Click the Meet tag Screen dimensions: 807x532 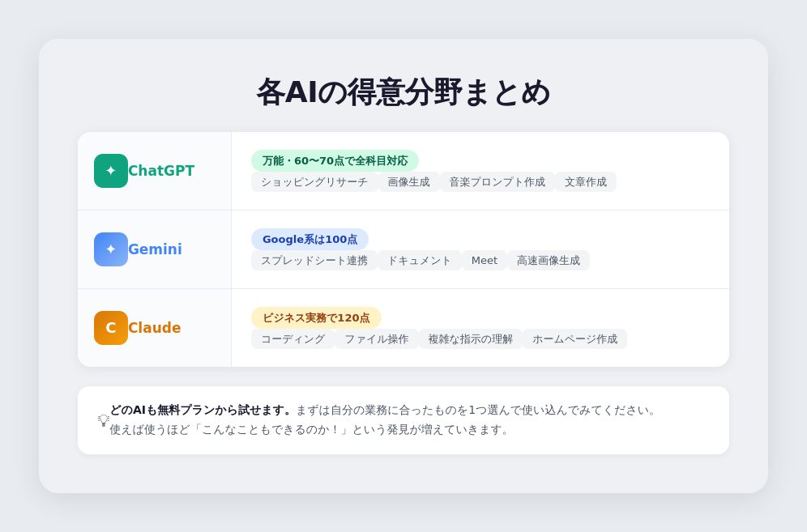pyautogui.click(x=485, y=261)
